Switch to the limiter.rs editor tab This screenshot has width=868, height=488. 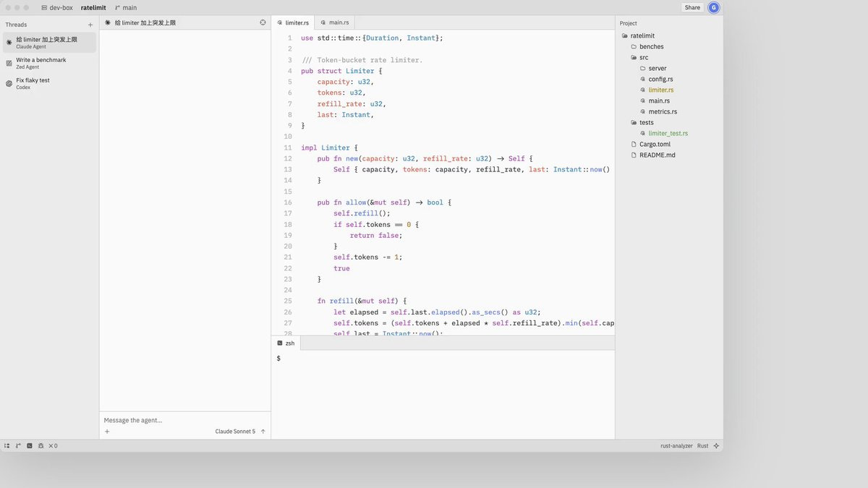coord(293,22)
